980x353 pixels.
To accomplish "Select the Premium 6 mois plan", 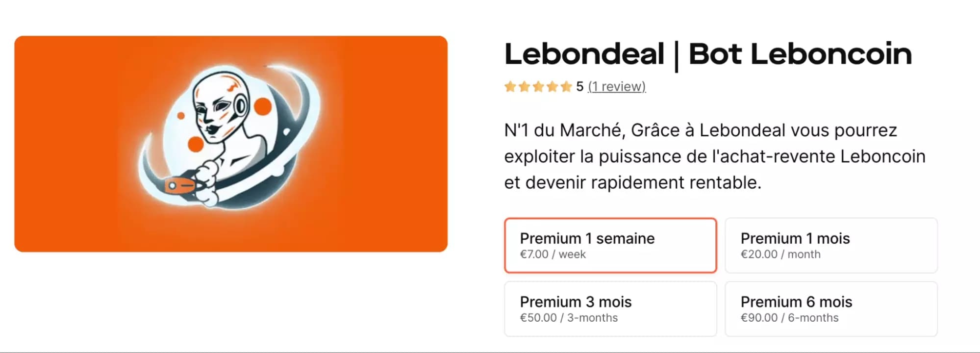I will [831, 309].
